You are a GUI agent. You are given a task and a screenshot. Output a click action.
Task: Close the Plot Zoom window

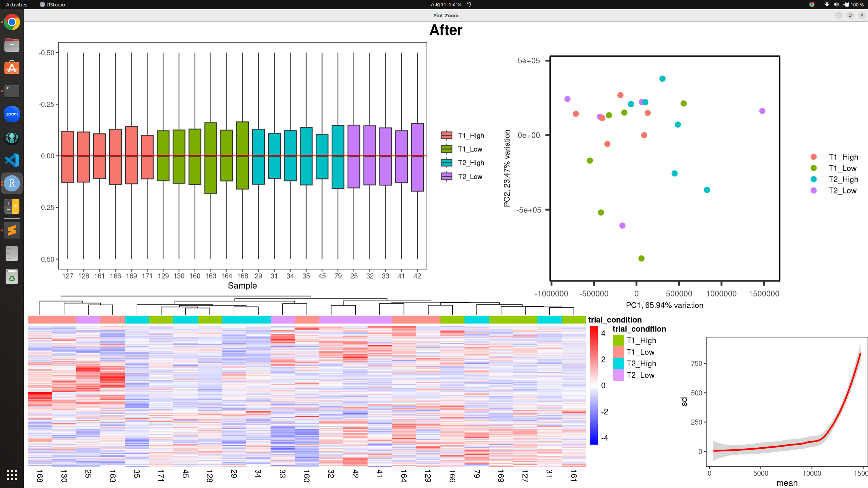(x=862, y=15)
